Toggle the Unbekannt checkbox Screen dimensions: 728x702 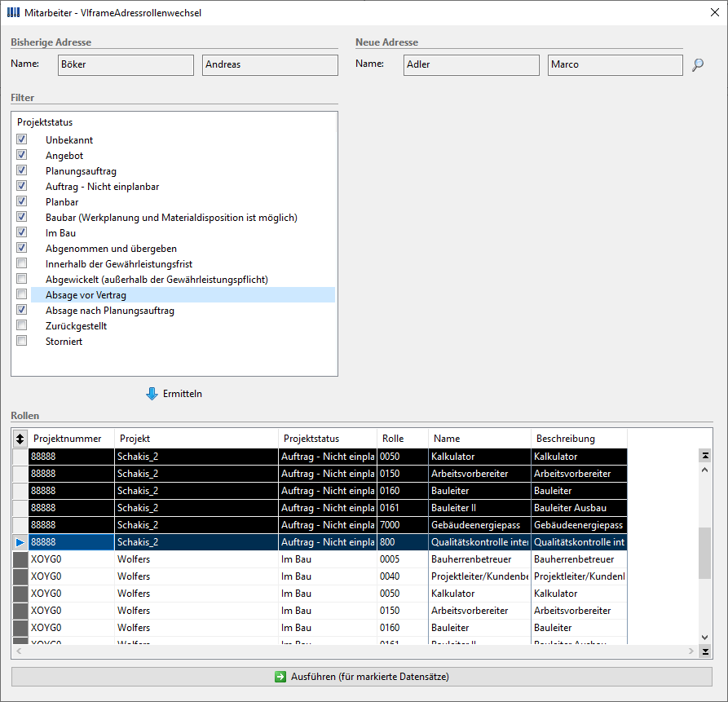[x=22, y=139]
